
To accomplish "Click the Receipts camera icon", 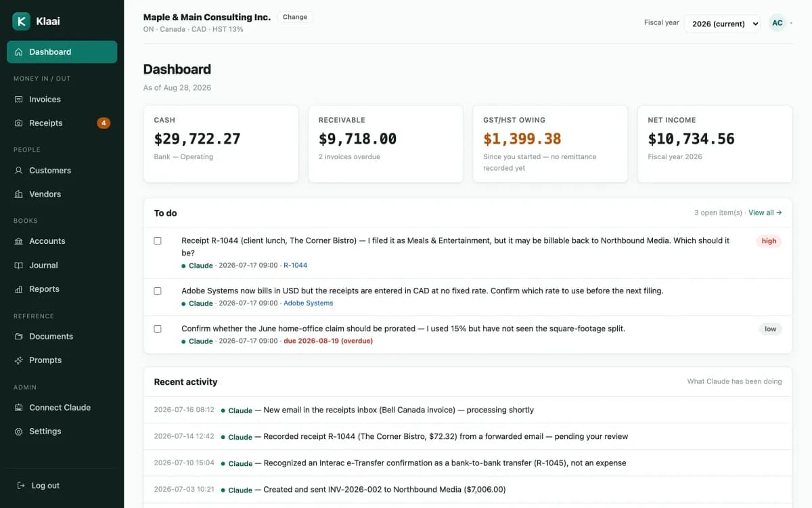I will 19,123.
